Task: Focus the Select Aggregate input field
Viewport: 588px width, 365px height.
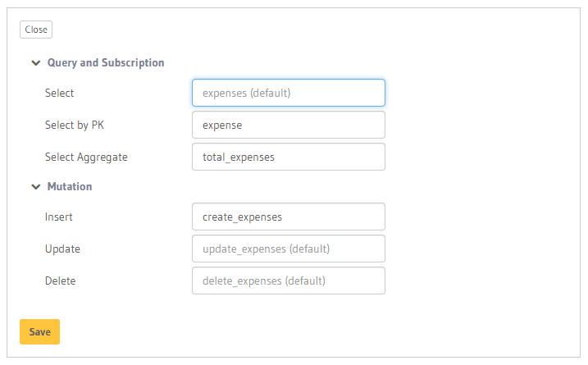Action: [288, 157]
